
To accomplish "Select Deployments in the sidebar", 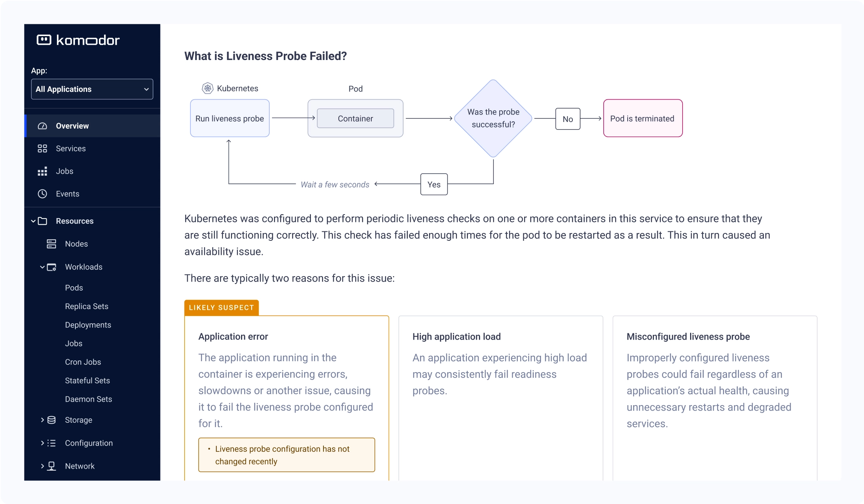I will pos(88,325).
